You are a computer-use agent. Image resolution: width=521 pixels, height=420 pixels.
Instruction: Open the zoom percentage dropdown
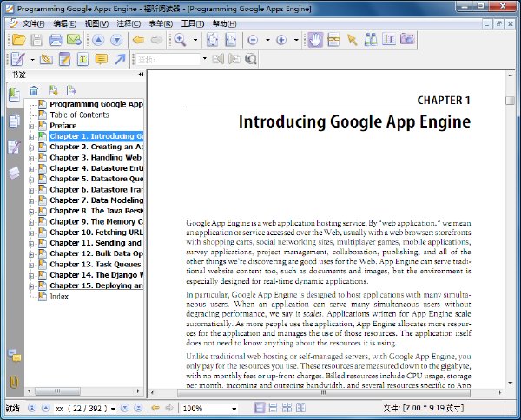234,409
